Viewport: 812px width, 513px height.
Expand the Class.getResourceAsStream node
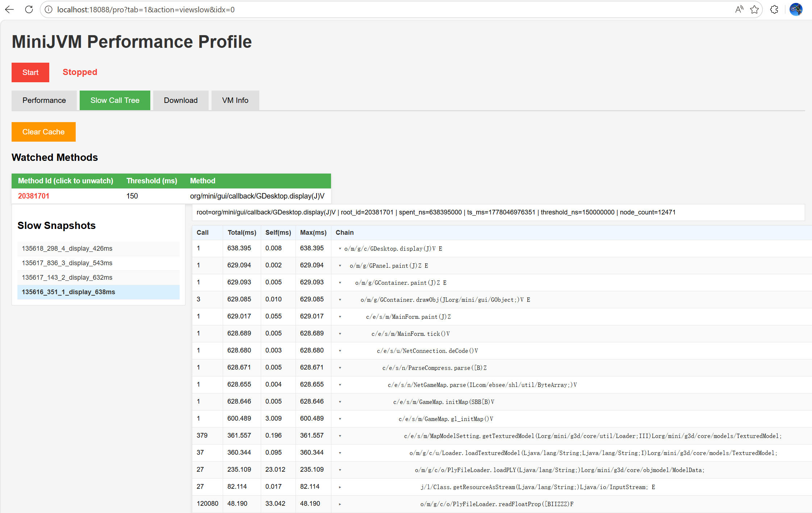340,487
